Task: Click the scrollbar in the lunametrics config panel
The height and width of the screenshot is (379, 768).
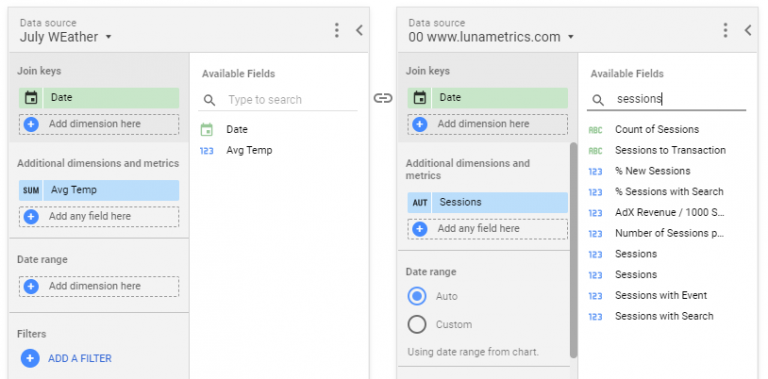Action: 574,250
